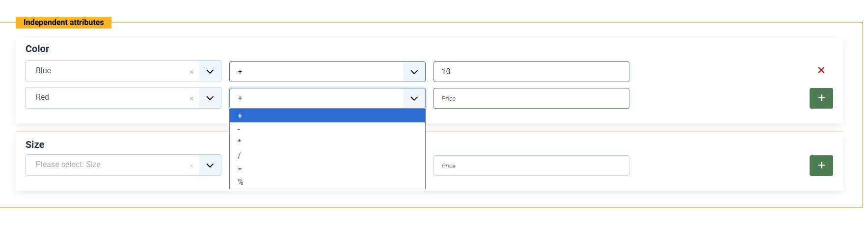Remove the Blue color attribute row
Screen dimensions: 868x230
[821, 70]
